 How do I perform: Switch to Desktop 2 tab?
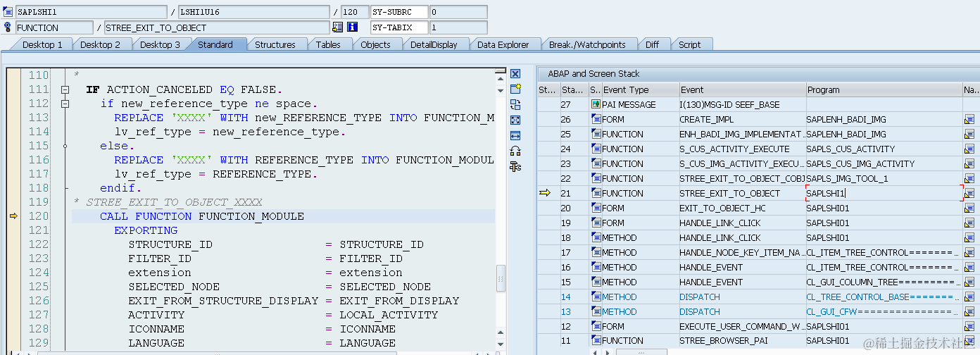[100, 44]
